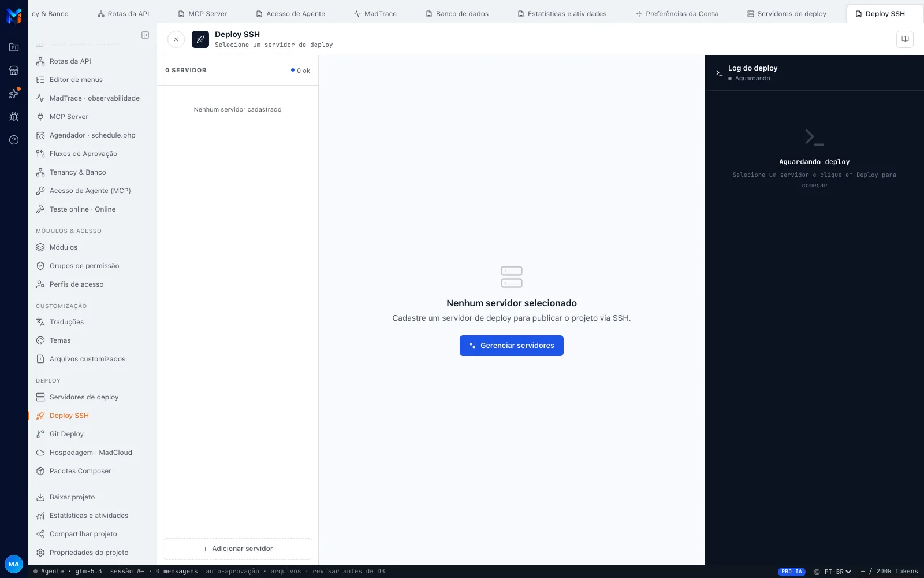Switch to the Banco de dados tab

[x=457, y=14]
